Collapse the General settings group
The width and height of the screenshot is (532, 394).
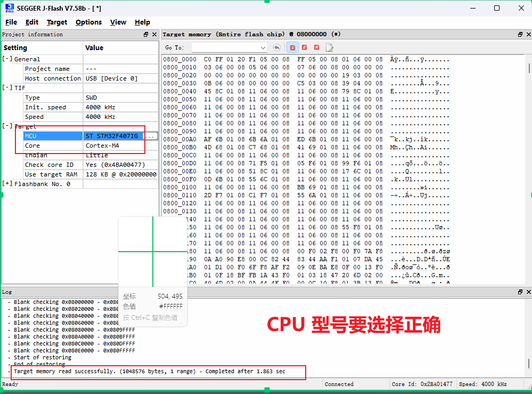(x=7, y=59)
